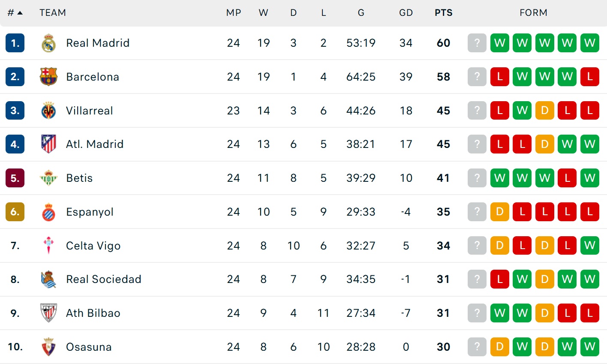Click the Villarreal club crest

[48, 111]
